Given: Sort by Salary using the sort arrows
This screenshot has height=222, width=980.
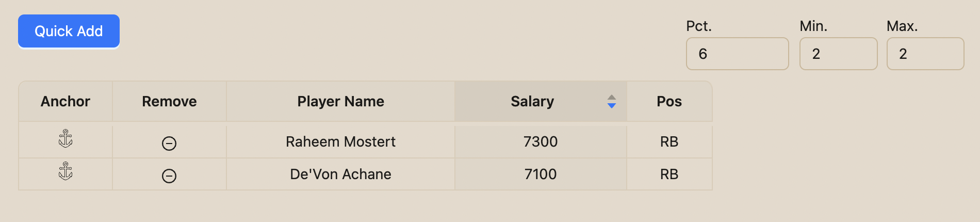Looking at the screenshot, I should coord(612,101).
